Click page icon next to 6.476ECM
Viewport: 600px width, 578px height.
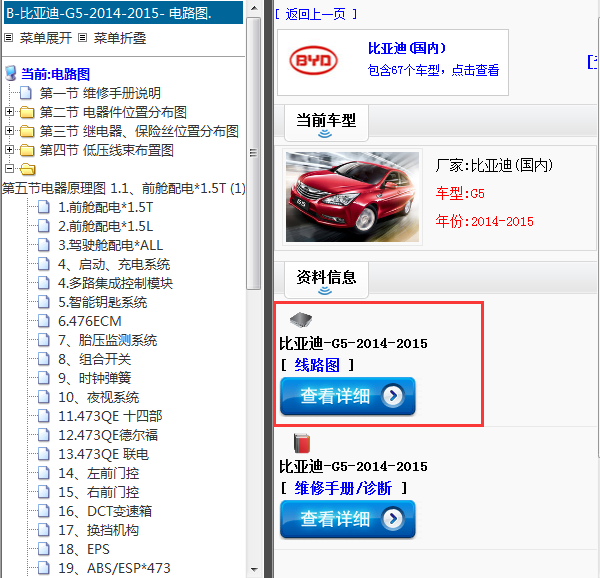pos(44,321)
